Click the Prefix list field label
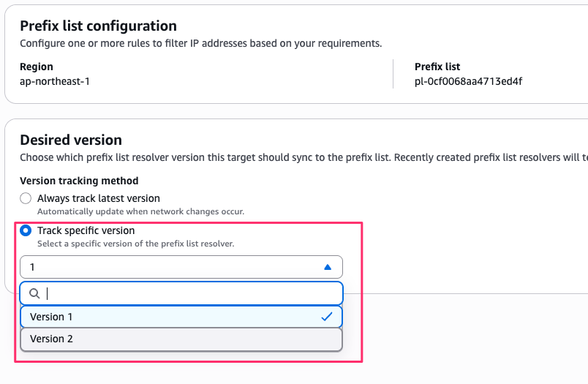Image resolution: width=588 pixels, height=384 pixels. click(x=437, y=67)
